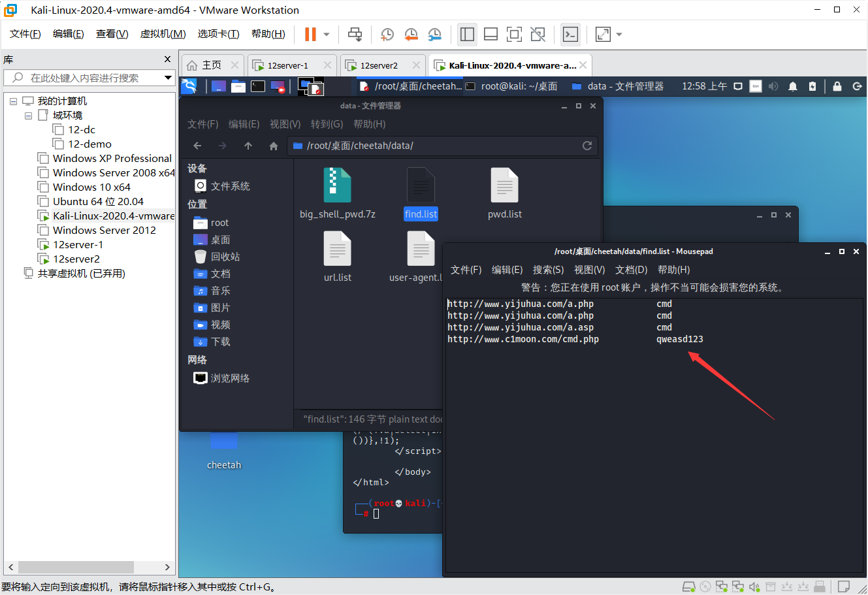Switch to the 主页 home tab

[x=212, y=65]
